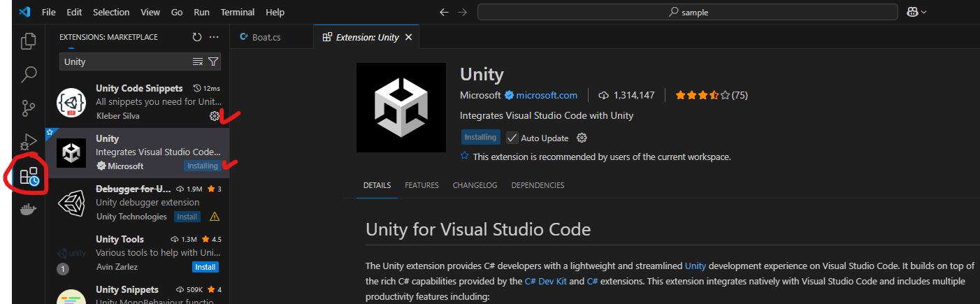Switch to CHANGELOG tab
This screenshot has width=980, height=304.
tap(475, 185)
